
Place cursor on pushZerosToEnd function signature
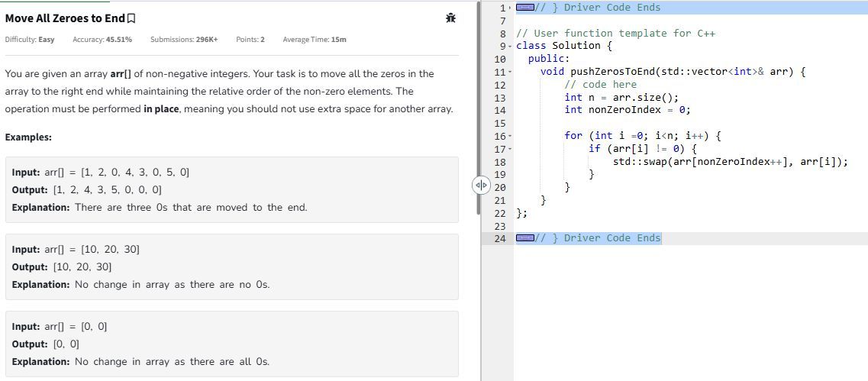tap(673, 72)
